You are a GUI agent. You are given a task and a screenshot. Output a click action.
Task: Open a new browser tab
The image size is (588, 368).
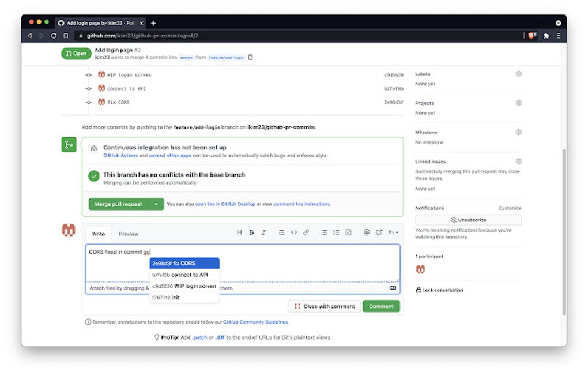pos(153,23)
